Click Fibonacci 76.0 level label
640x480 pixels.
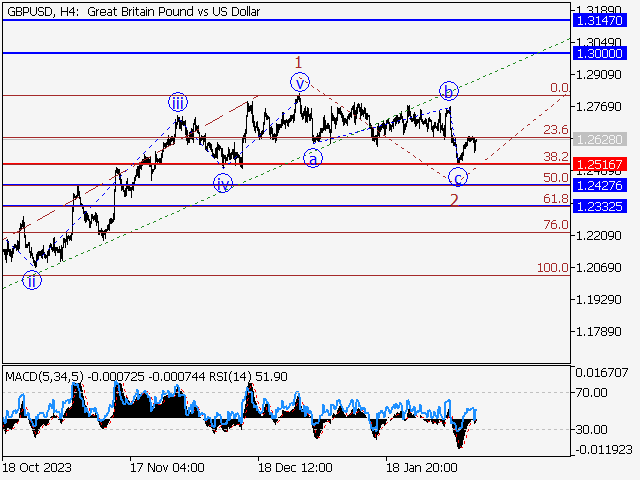(556, 224)
